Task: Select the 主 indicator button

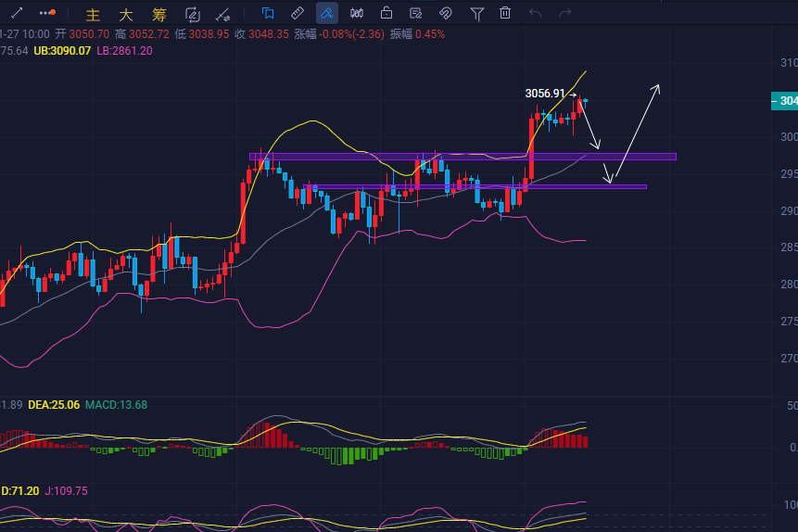Action: click(93, 14)
